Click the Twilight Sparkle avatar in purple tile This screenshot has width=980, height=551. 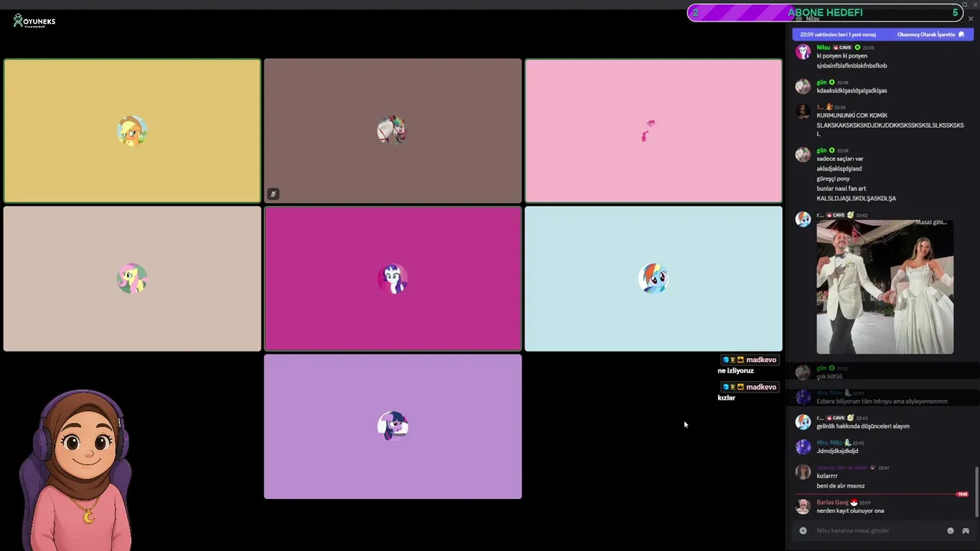393,426
